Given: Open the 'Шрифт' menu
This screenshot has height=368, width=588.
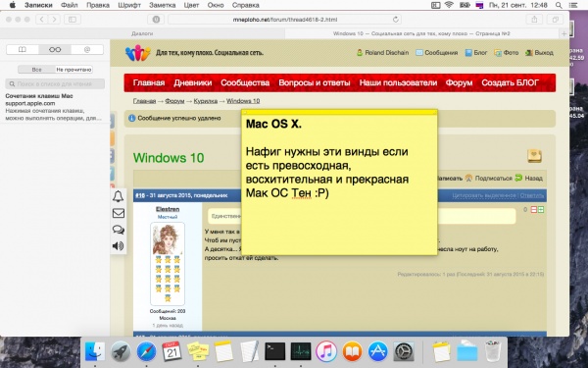Looking at the screenshot, I should click(129, 5).
